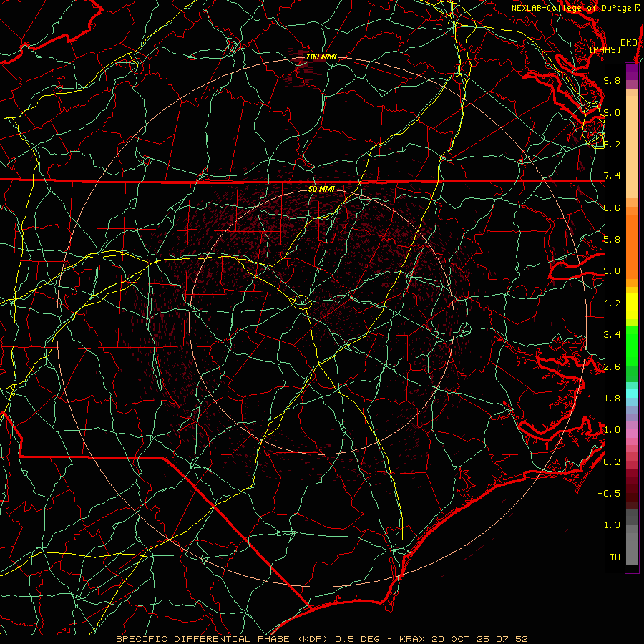Click the -1.3 value on the color scale
This screenshot has height=644, width=644.
[x=609, y=525]
